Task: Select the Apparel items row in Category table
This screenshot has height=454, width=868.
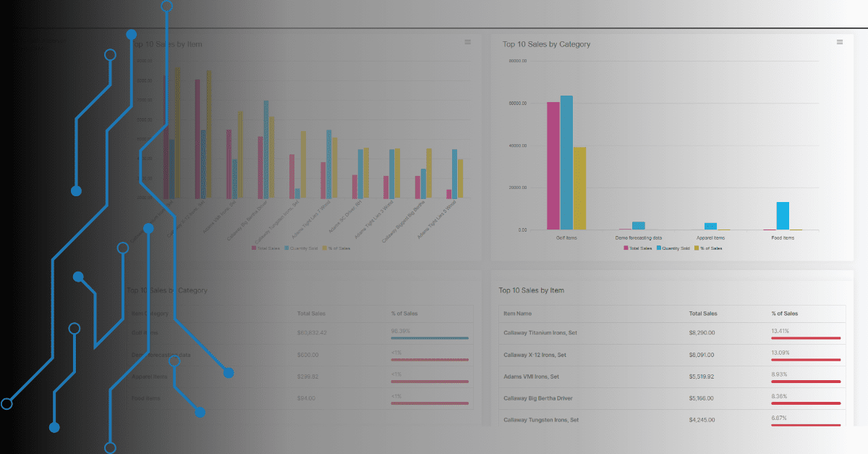Action: coord(150,377)
